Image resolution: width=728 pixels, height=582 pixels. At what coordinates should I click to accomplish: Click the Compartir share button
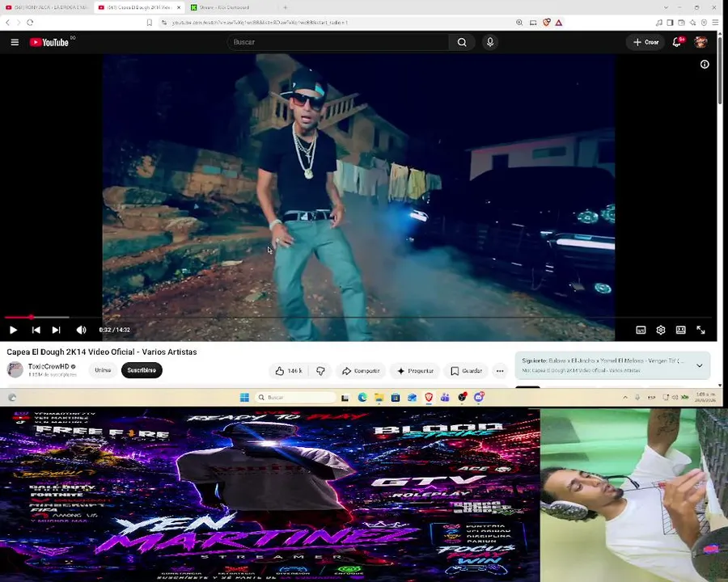tap(362, 371)
